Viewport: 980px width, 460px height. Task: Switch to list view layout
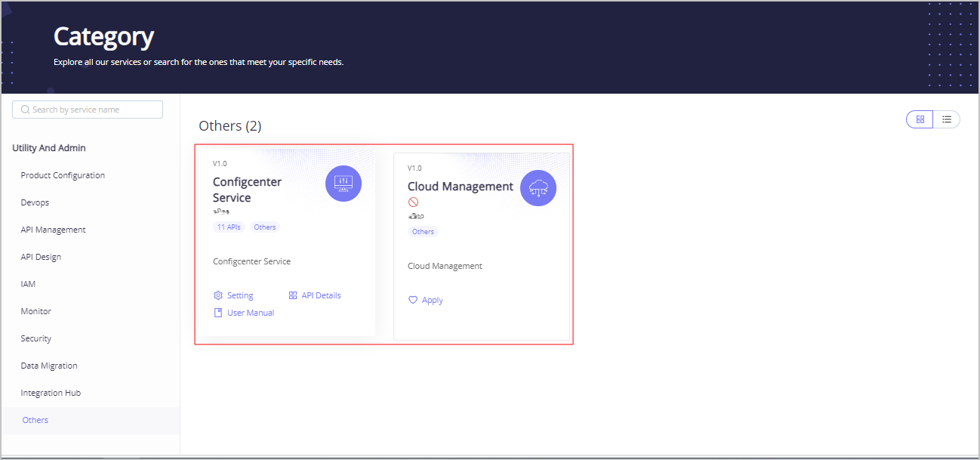pos(947,119)
